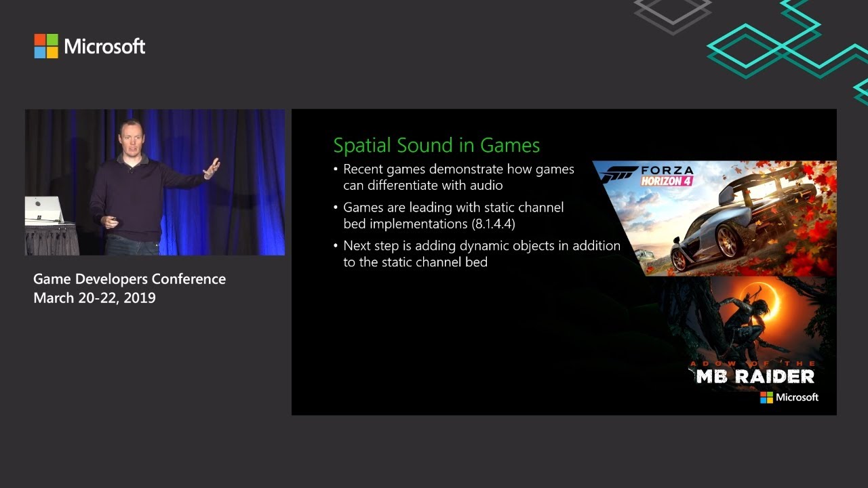Viewport: 868px width, 488px height.
Task: Click the speaker video thumbnail
Action: 155,182
